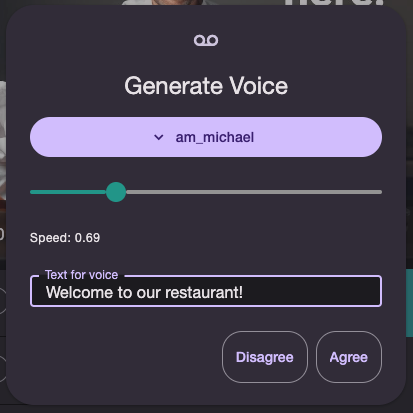Click the Speed: 0.69 label

click(65, 238)
